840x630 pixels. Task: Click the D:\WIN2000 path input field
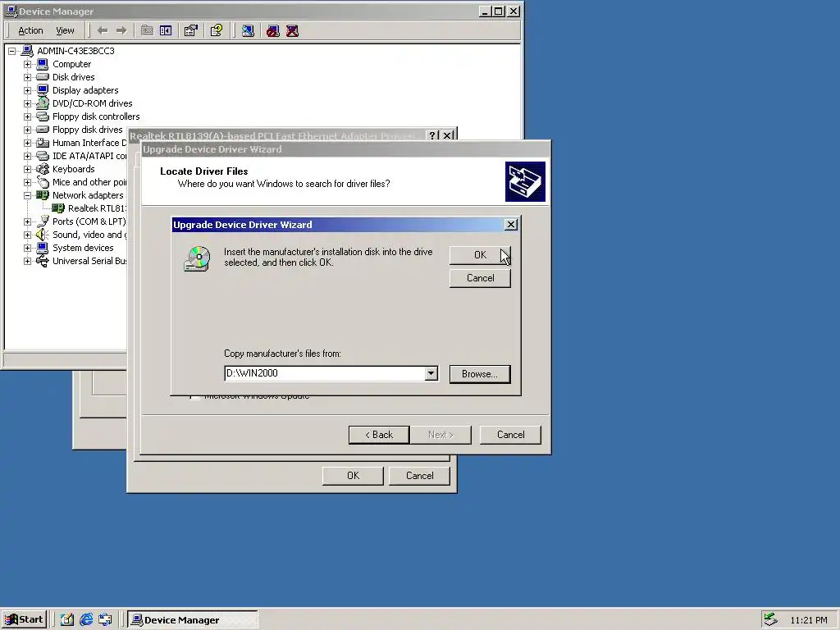(x=325, y=373)
